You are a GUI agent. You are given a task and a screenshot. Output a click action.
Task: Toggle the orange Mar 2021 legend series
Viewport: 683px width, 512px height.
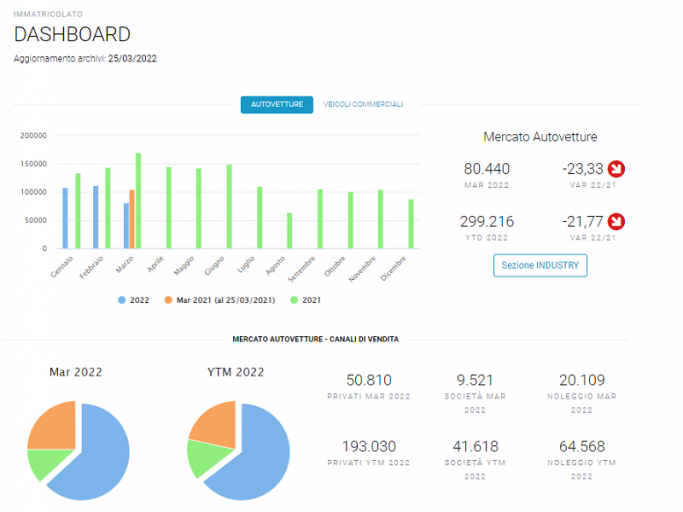[220, 300]
